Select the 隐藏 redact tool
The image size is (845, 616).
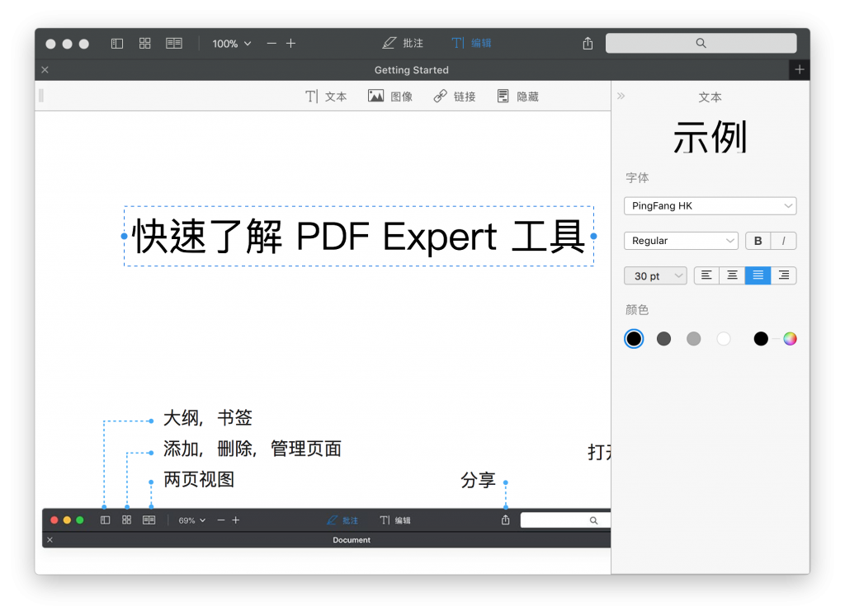pyautogui.click(x=518, y=96)
